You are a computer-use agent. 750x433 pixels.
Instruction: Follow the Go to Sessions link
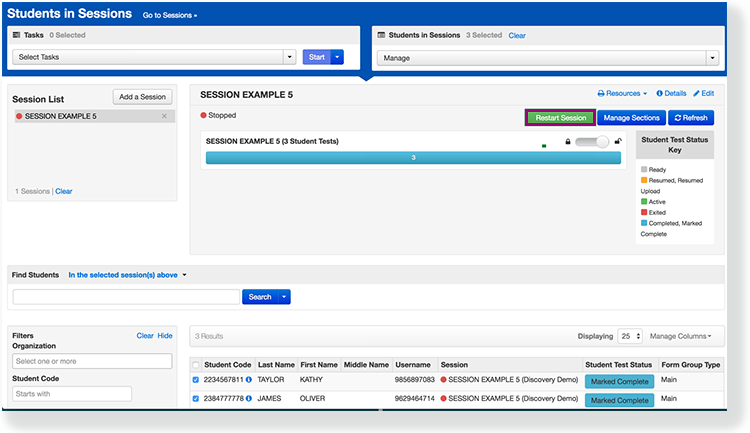169,15
